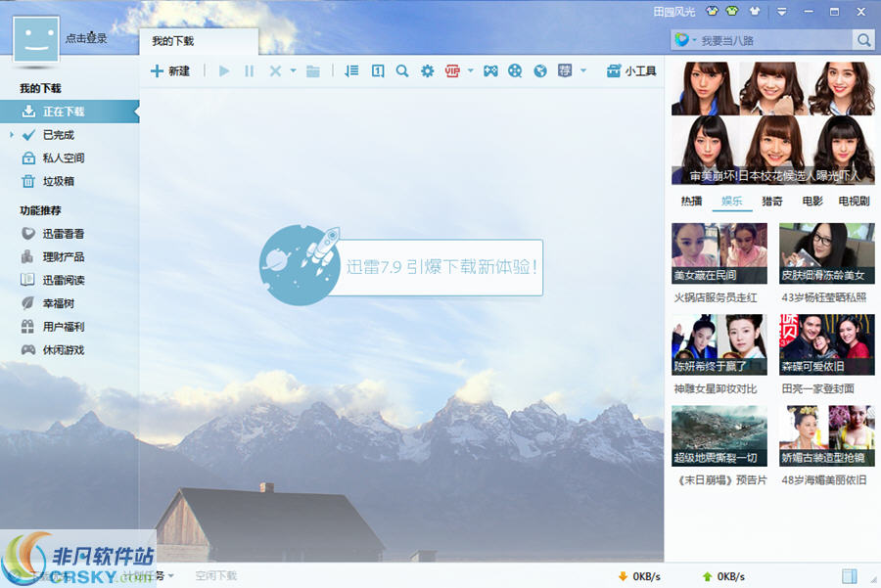Screen dimensions: 881x588
Task: Click the X delete task icon
Action: 275,70
